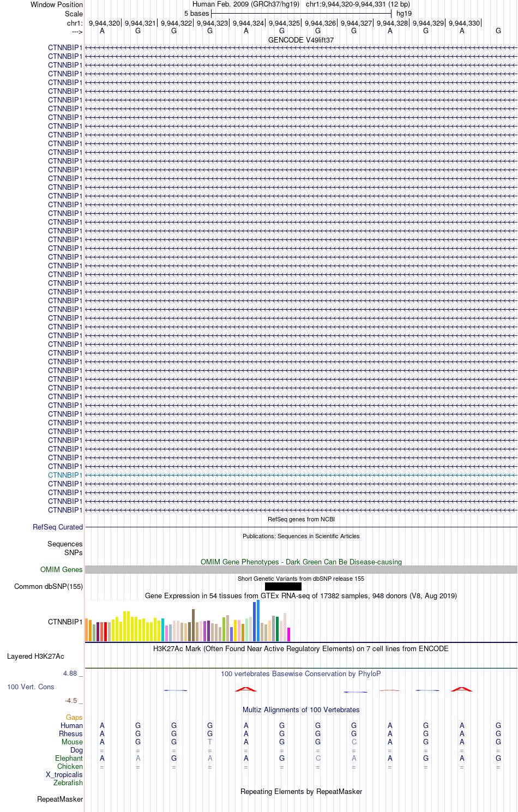This screenshot has height=812, width=518.
Task: Click the 9,944,325 coordinate on ruler
Action: (284, 23)
